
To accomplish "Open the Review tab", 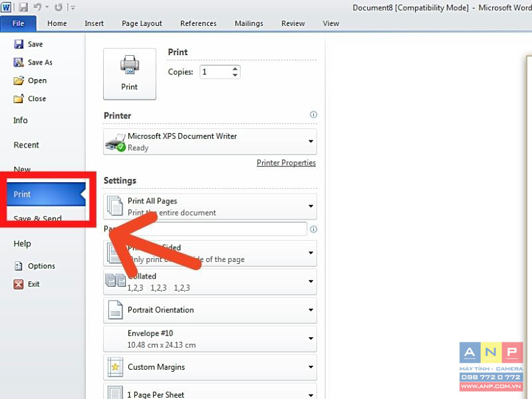I will pos(293,23).
